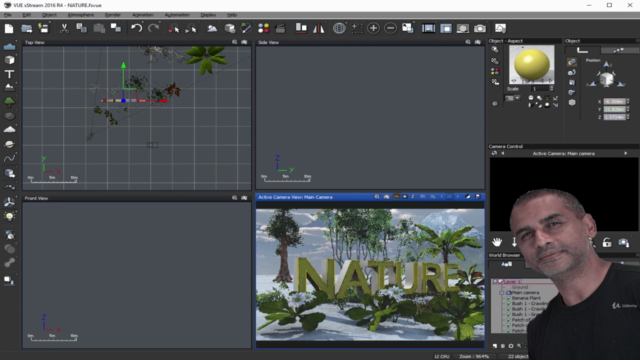Click the green Y axis gizmo arrow in Top View
This screenshot has width=640, height=360.
pyautogui.click(x=123, y=65)
